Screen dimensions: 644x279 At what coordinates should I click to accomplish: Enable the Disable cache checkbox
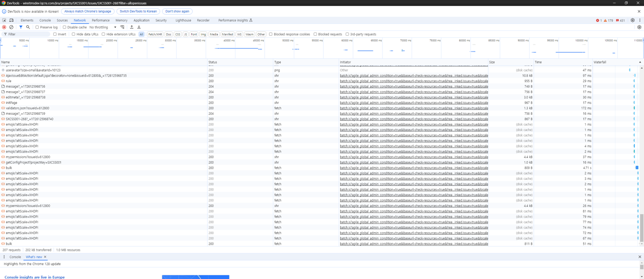point(64,27)
